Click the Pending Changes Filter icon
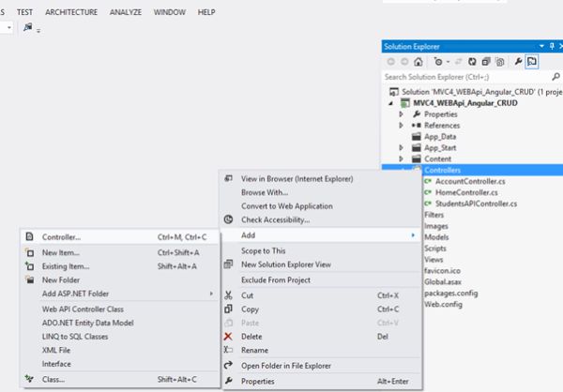This screenshot has width=563, height=392. pyautogui.click(x=437, y=61)
